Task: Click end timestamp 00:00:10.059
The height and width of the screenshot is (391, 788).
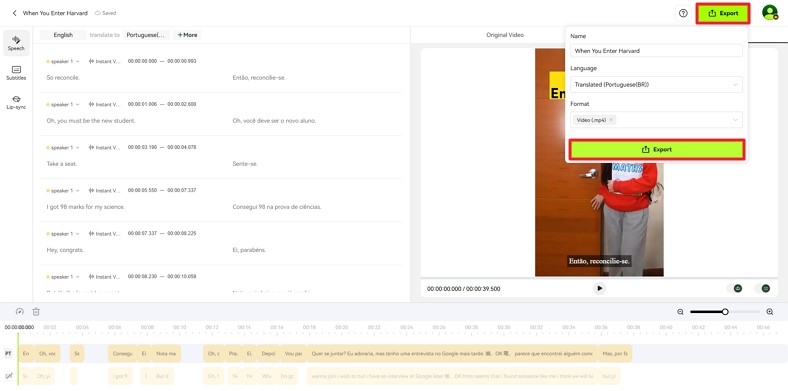Action: [x=182, y=276]
